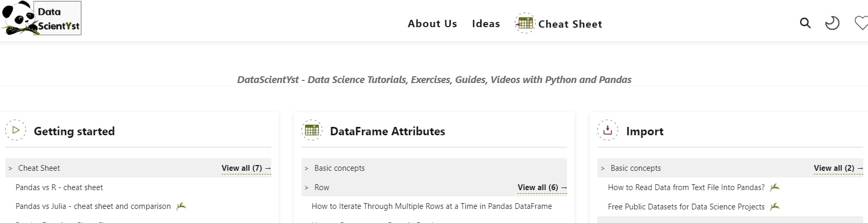The height and width of the screenshot is (223, 868).
Task: Open Free Public Datasets article link
Action: coord(686,207)
